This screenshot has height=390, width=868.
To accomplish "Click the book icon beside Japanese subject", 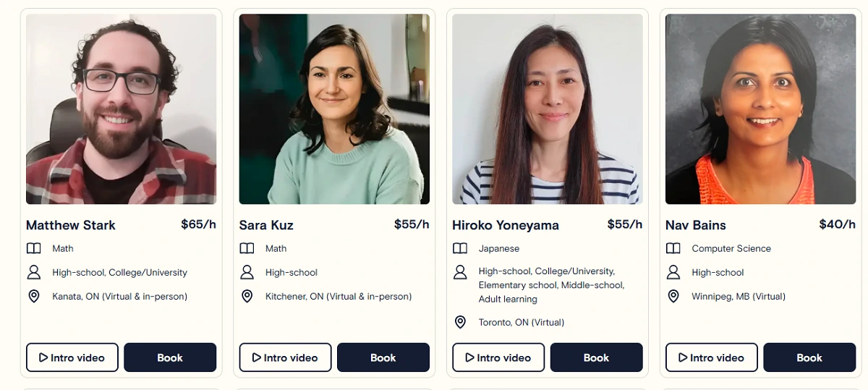I will tap(460, 248).
